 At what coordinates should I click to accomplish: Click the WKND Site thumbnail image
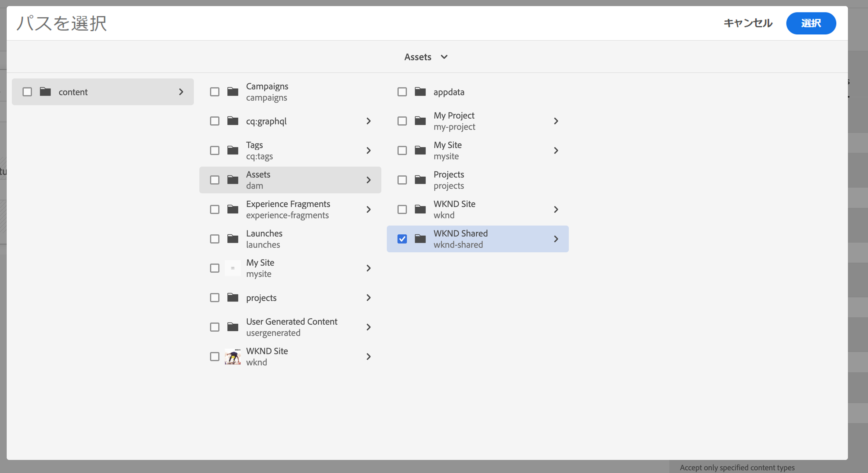pos(233,357)
